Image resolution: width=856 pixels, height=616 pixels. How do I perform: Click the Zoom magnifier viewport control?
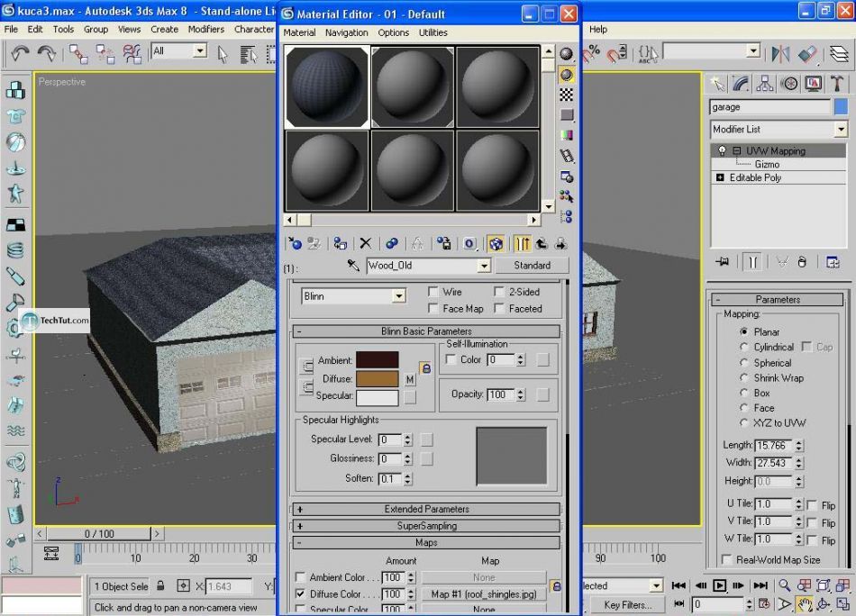785,585
